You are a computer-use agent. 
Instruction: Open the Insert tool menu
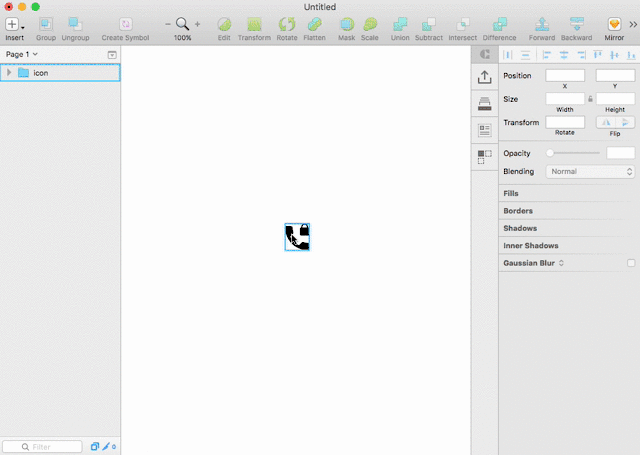coord(14,25)
